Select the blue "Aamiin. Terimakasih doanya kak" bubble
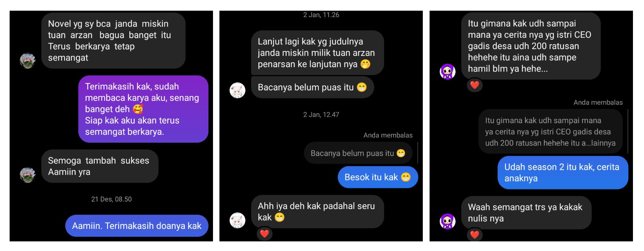 tap(137, 226)
